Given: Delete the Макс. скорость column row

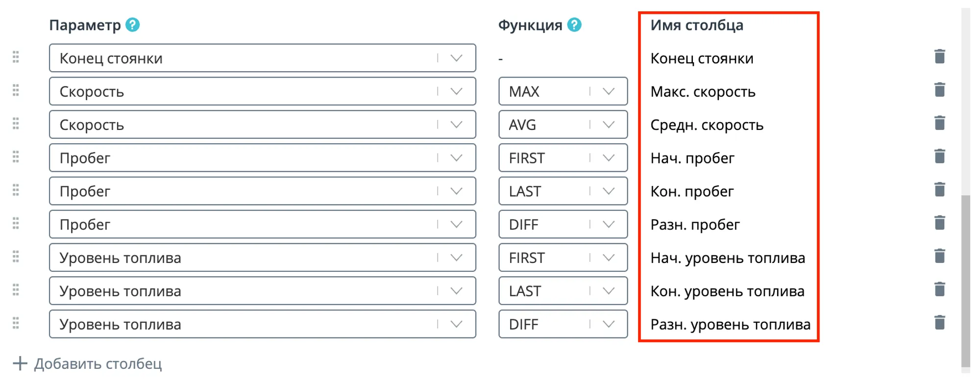Looking at the screenshot, I should [939, 90].
